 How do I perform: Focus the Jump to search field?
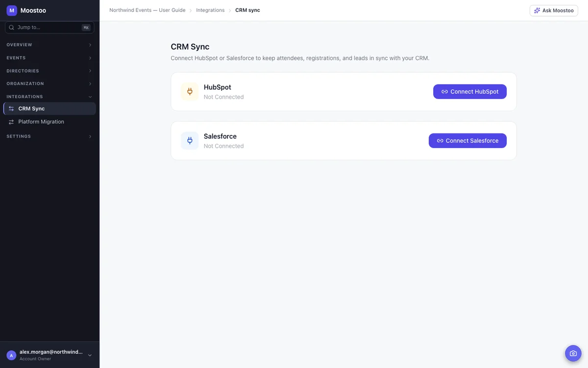click(x=49, y=27)
